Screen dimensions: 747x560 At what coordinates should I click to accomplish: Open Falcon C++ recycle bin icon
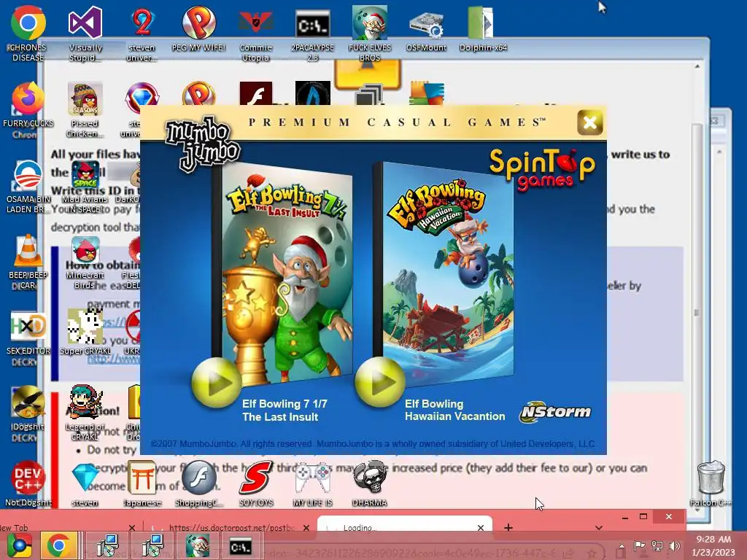pyautogui.click(x=711, y=483)
